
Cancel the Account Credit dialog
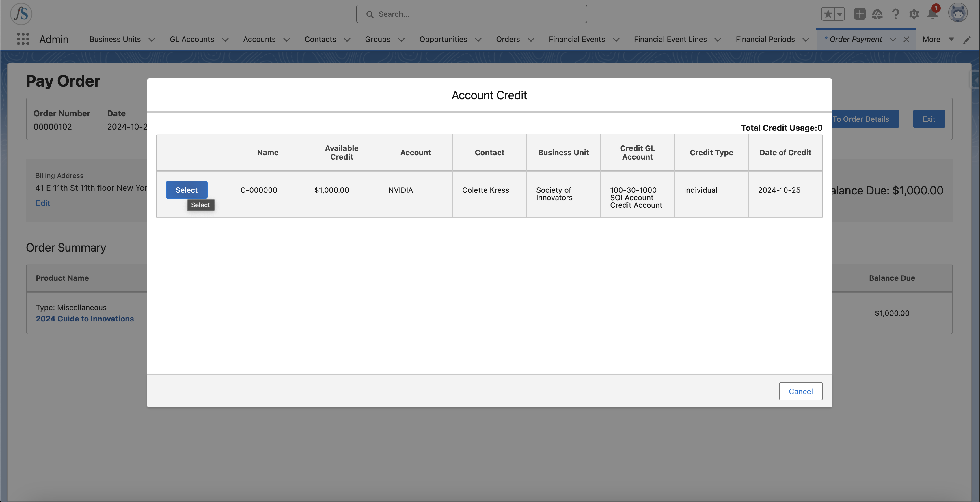[800, 391]
